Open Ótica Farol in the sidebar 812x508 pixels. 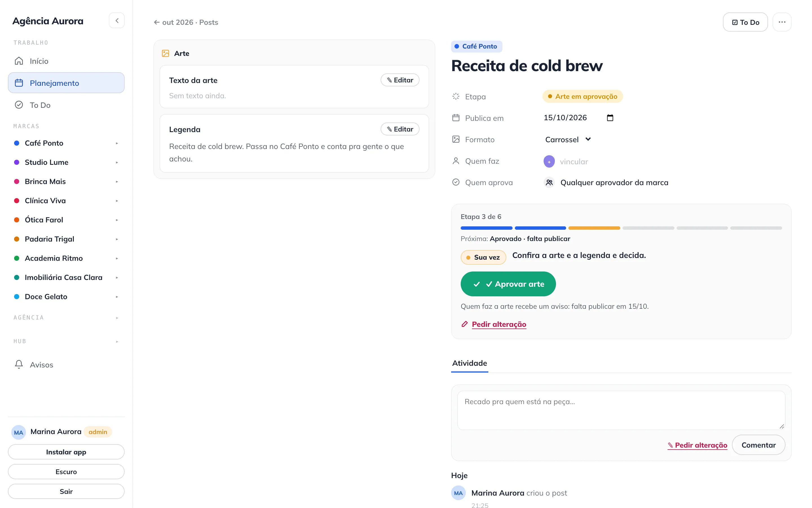[x=44, y=220]
